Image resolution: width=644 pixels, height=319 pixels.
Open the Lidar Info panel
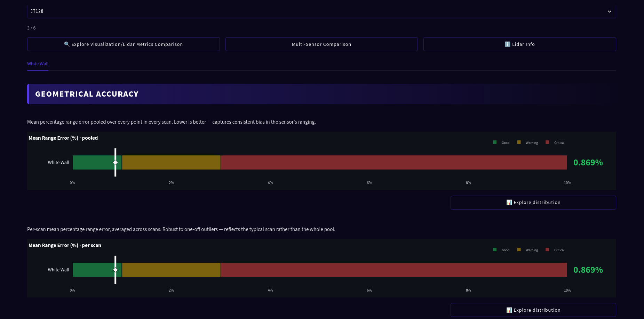point(520,44)
